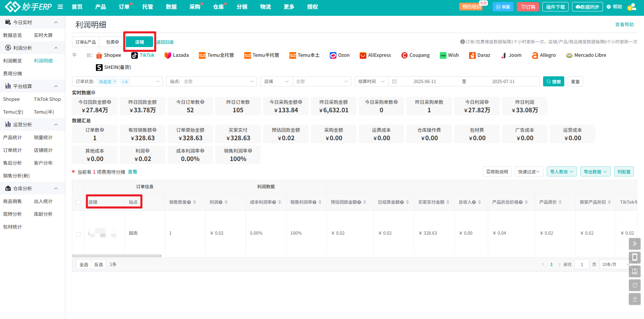Click the refresh floating icon
The width and height of the screenshot is (644, 319).
(x=635, y=285)
